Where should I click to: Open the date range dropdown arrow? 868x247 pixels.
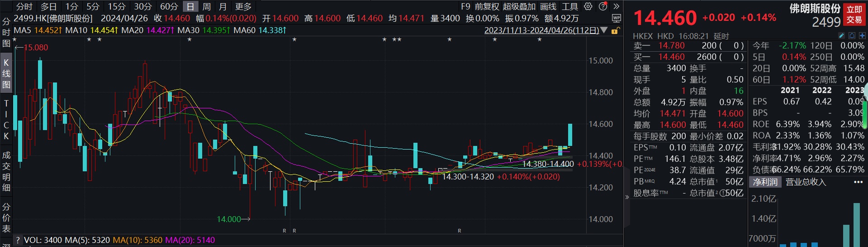(604, 30)
